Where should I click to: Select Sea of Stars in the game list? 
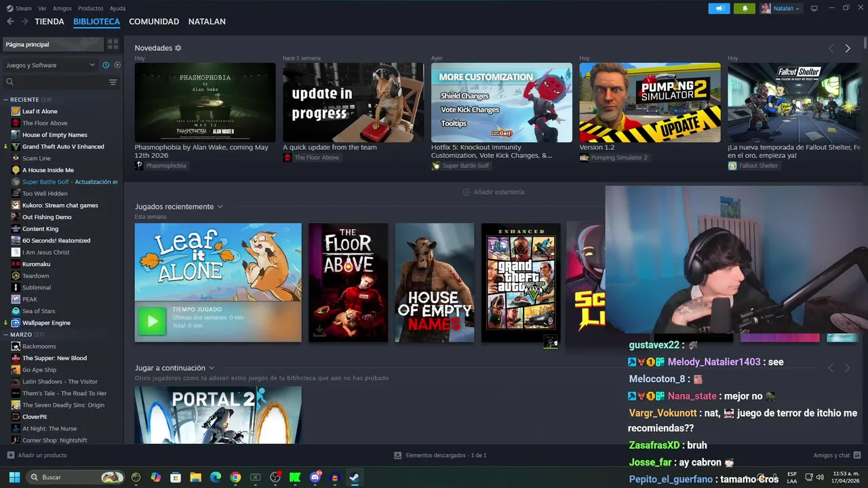tap(39, 311)
